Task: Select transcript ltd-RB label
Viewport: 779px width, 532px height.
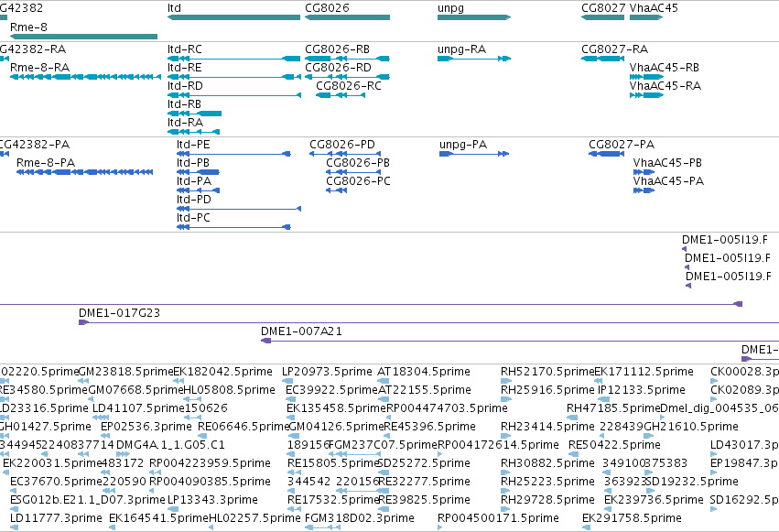Action: coord(184,104)
